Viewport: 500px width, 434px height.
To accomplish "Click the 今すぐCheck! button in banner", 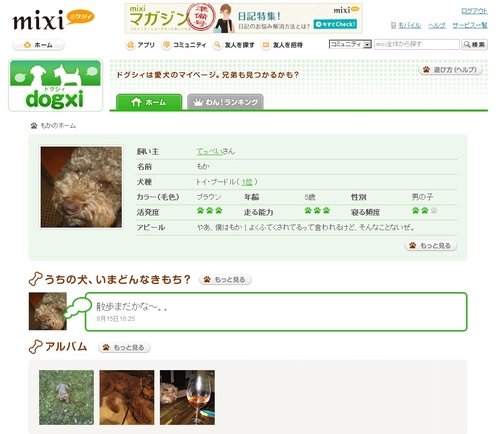I will click(x=335, y=24).
